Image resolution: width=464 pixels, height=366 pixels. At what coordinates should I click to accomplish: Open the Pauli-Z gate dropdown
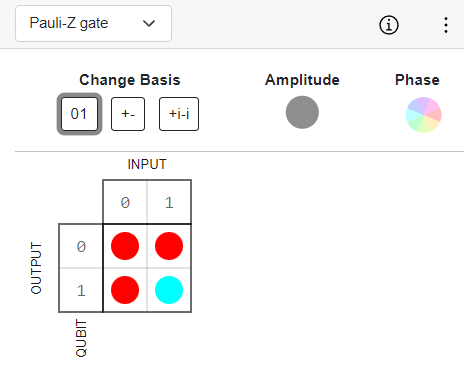(x=93, y=23)
